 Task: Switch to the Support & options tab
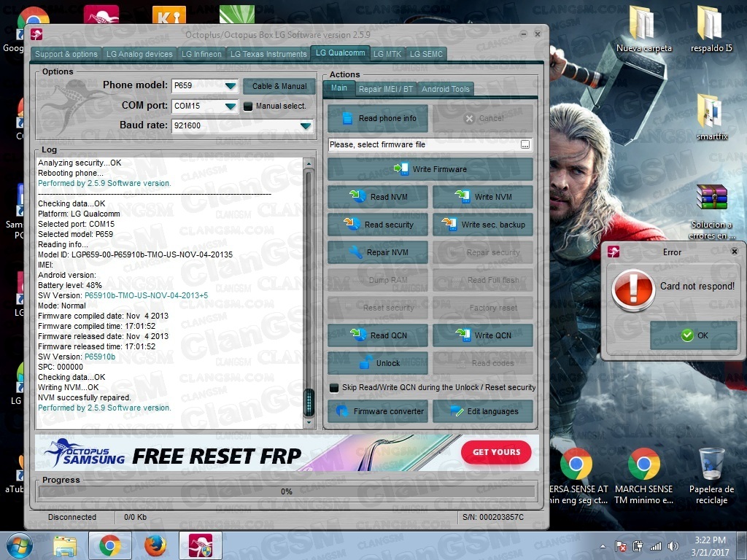pyautogui.click(x=66, y=54)
